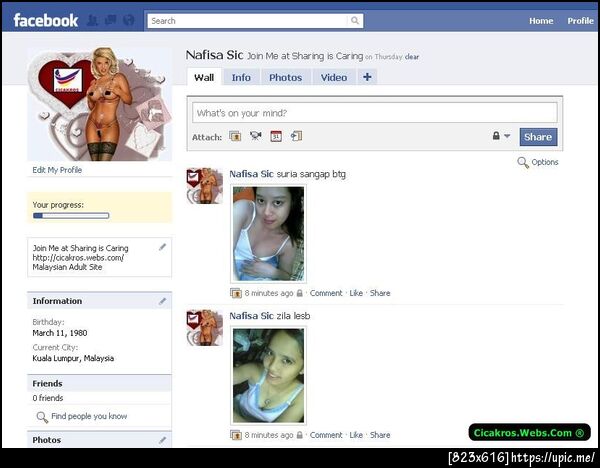This screenshot has height=468, width=600.
Task: Click 'Kuala Lumpur, Malaysia' city text
Action: point(73,359)
